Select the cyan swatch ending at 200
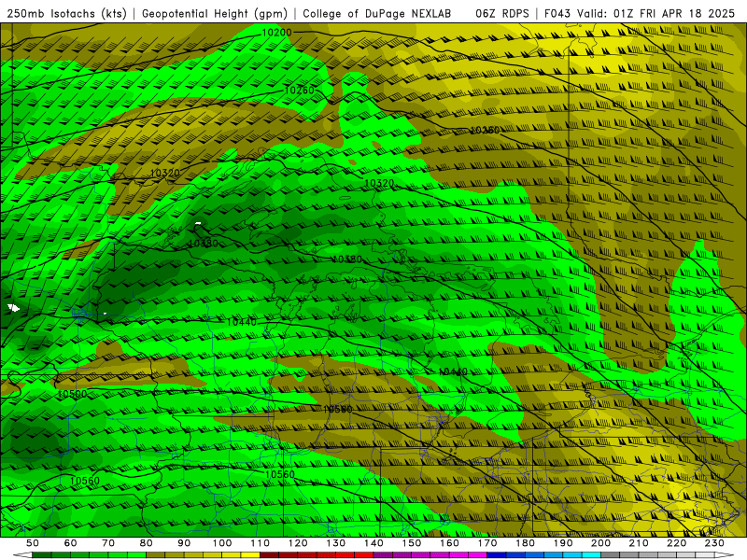The width and height of the screenshot is (747, 560). pyautogui.click(x=591, y=554)
